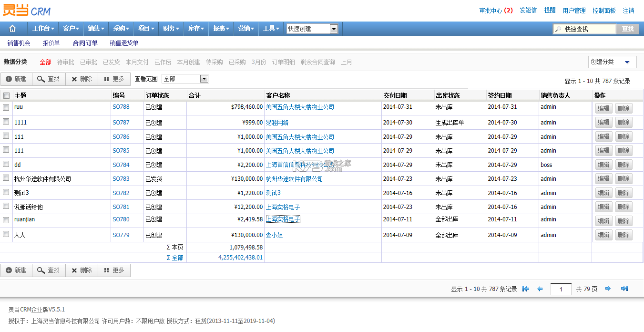Check the box for row 测试3
Image resolution: width=644 pixels, height=332 pixels.
pos(6,192)
